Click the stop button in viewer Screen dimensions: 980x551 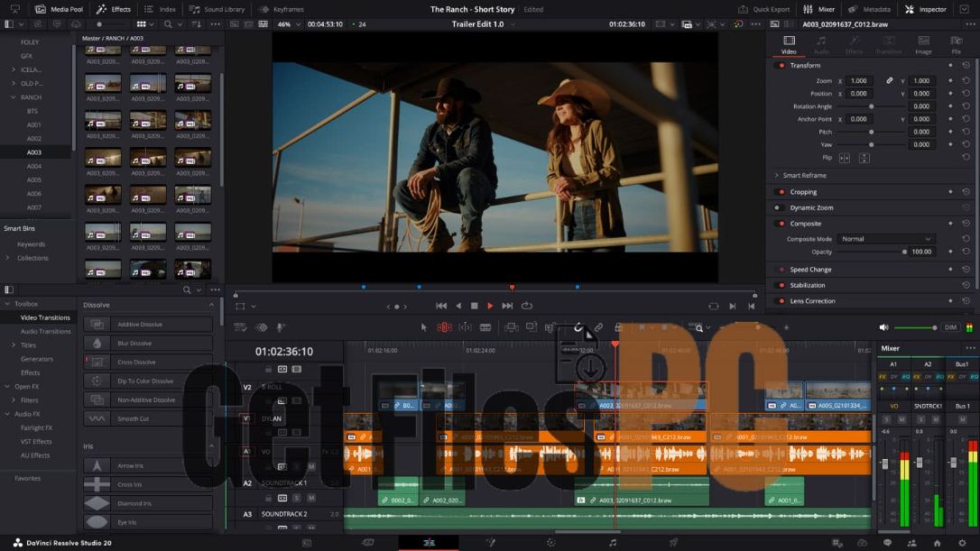[x=475, y=306]
